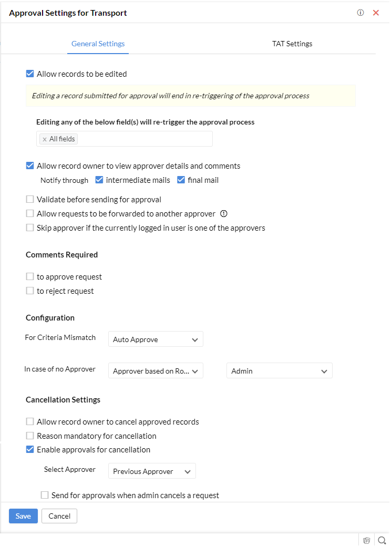The width and height of the screenshot is (392, 547).
Task: Click the info icon in dialog header
Action: [x=360, y=13]
